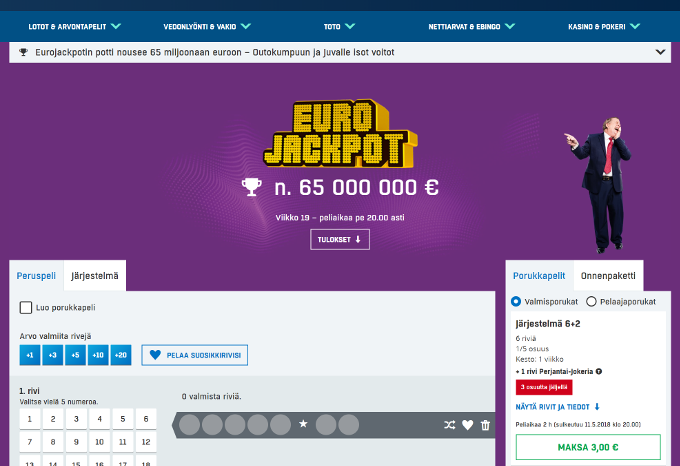Viewport: 680px width, 466px height.
Task: Click the info icon beside Perjantai-Jokeria
Action: 599,371
